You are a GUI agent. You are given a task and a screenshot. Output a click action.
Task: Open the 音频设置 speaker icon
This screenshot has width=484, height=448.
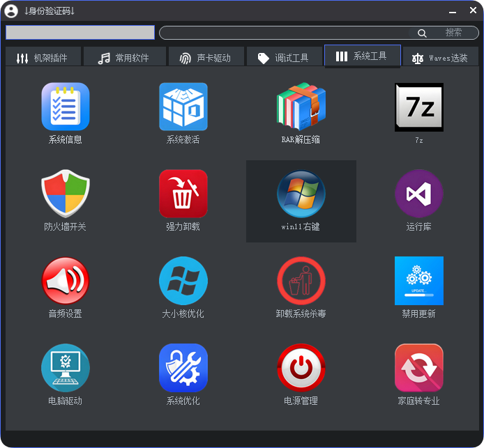[66, 281]
